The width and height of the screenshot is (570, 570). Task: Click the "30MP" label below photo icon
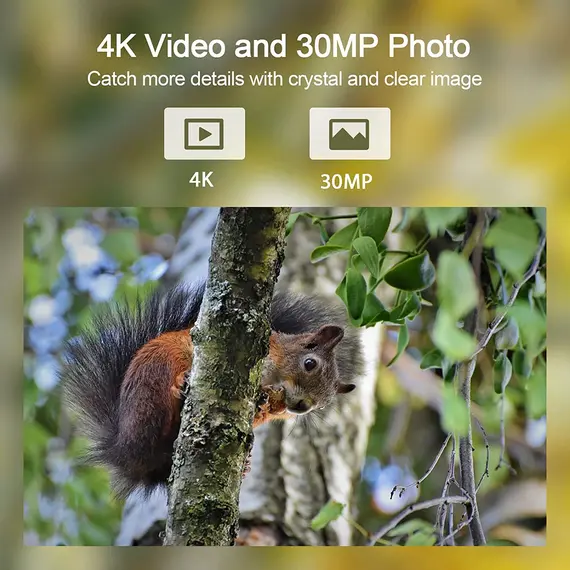(346, 181)
